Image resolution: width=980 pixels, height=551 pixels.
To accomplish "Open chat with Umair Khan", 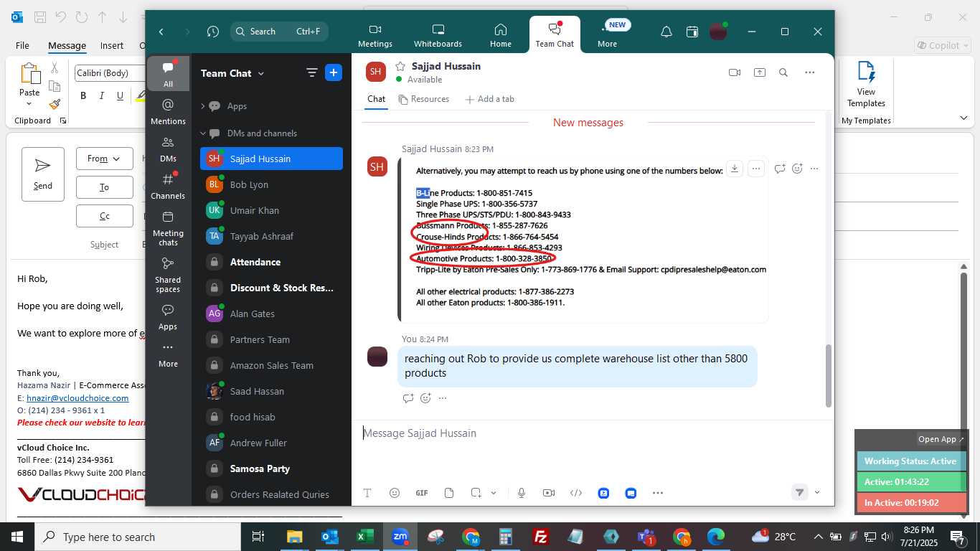I will (271, 210).
